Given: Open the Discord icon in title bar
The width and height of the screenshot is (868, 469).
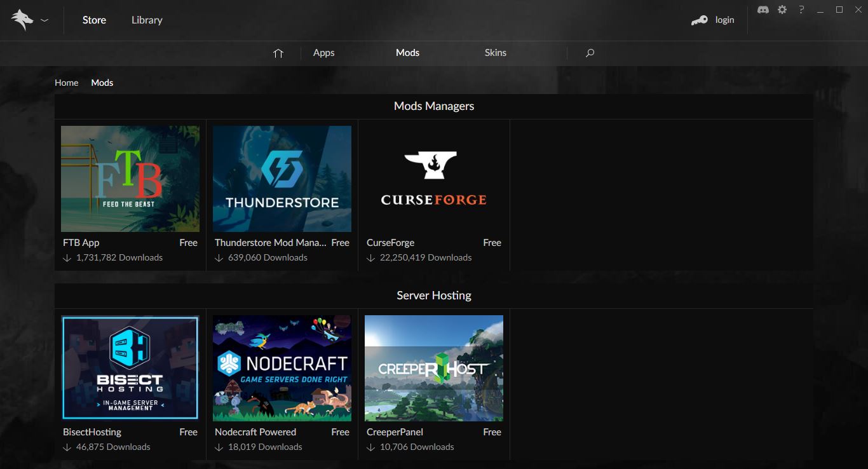Looking at the screenshot, I should click(763, 10).
